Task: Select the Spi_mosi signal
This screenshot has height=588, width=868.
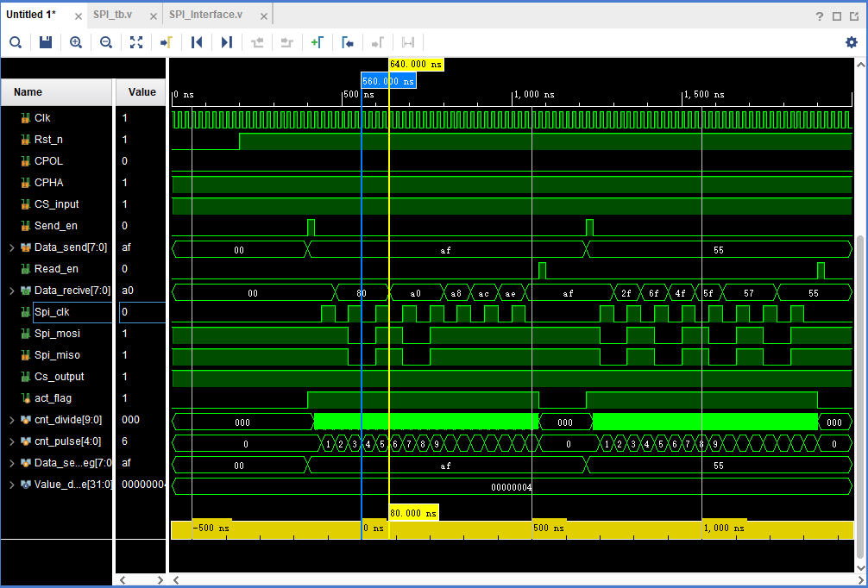Action: tap(56, 334)
